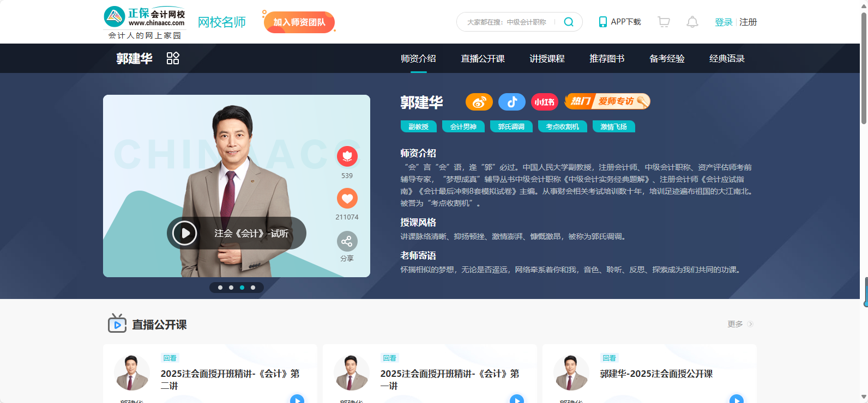Select the fourth carousel dot
The width and height of the screenshot is (868, 403).
253,288
